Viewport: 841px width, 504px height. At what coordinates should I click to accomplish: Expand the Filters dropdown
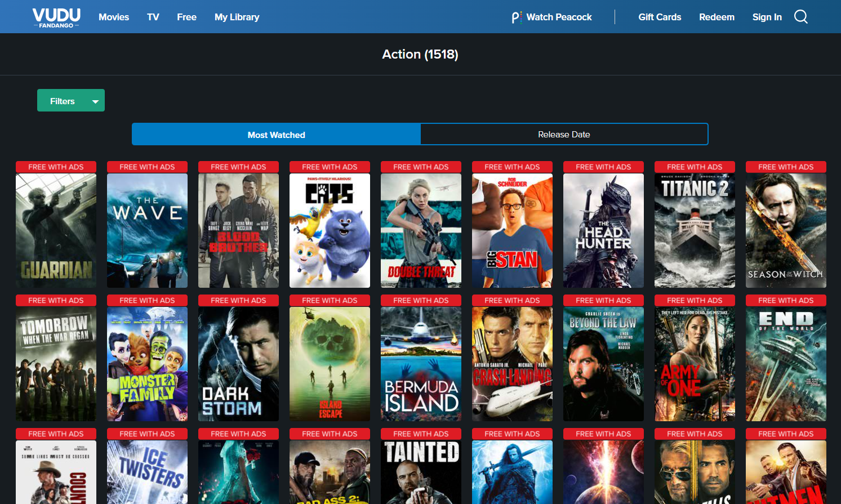71,101
